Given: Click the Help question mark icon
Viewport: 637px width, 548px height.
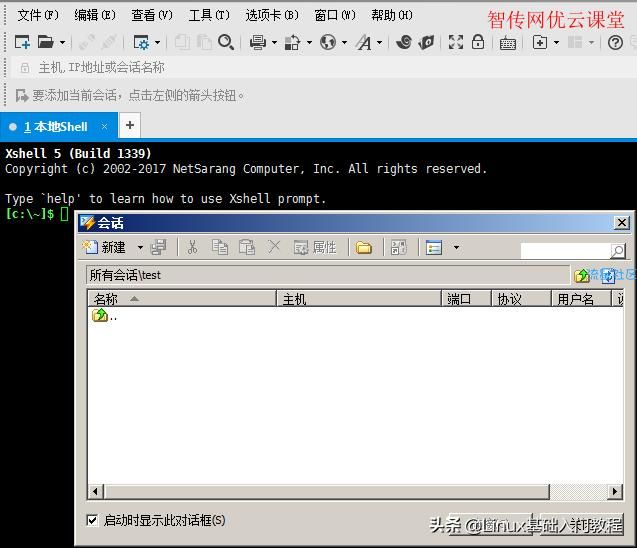Looking at the screenshot, I should [x=615, y=42].
